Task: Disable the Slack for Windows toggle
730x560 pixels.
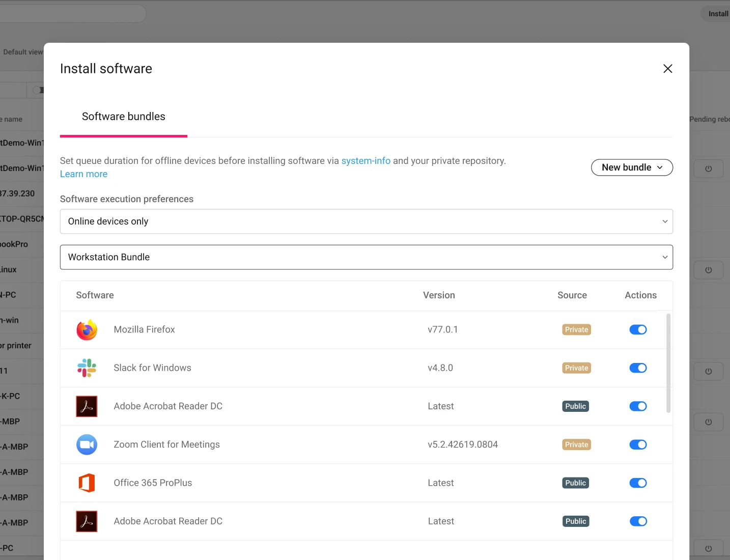Action: tap(638, 368)
